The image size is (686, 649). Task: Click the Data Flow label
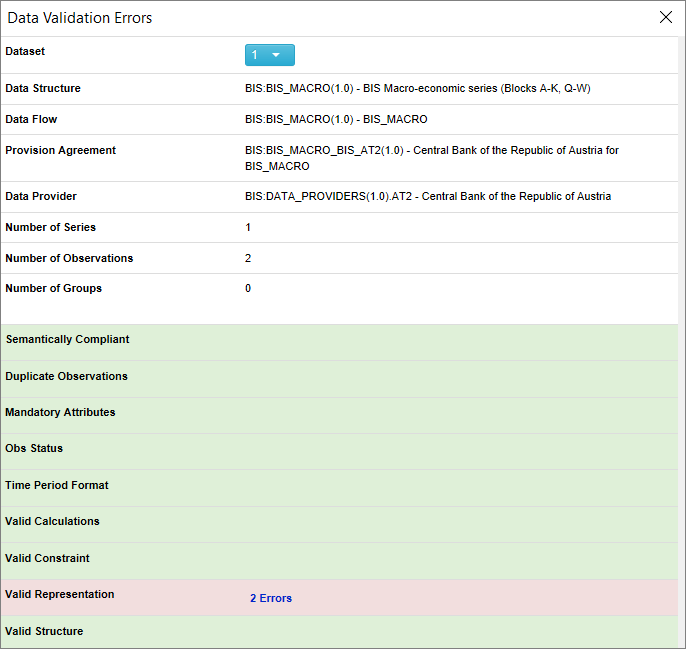[31, 119]
